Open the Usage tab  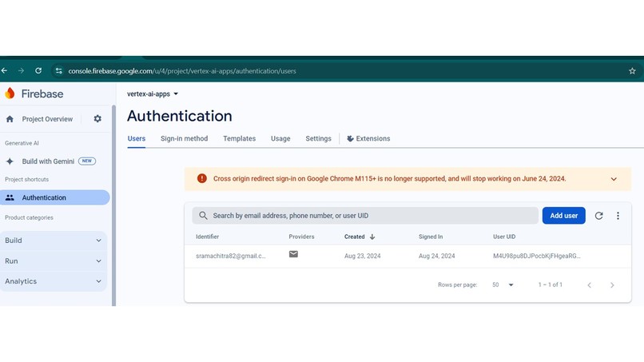280,138
